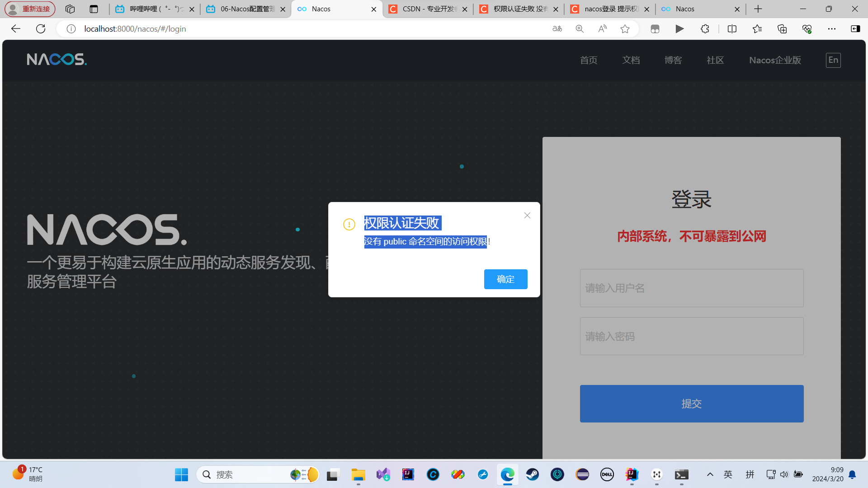Click the warning icon in the dialog

(x=349, y=224)
